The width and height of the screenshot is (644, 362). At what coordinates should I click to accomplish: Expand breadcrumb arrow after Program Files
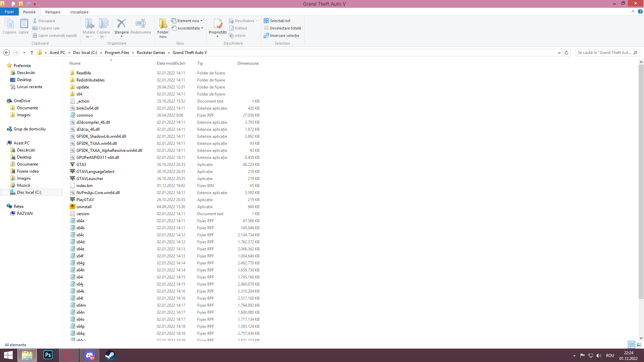133,53
